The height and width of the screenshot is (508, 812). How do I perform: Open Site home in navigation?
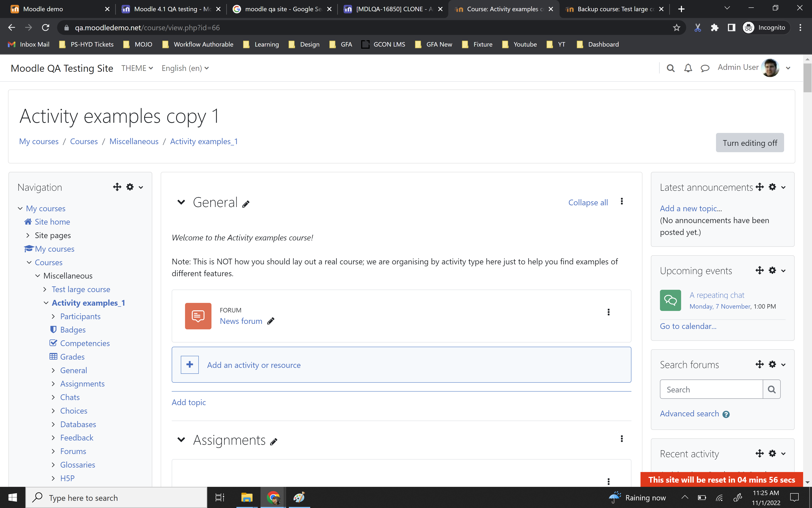(x=52, y=222)
